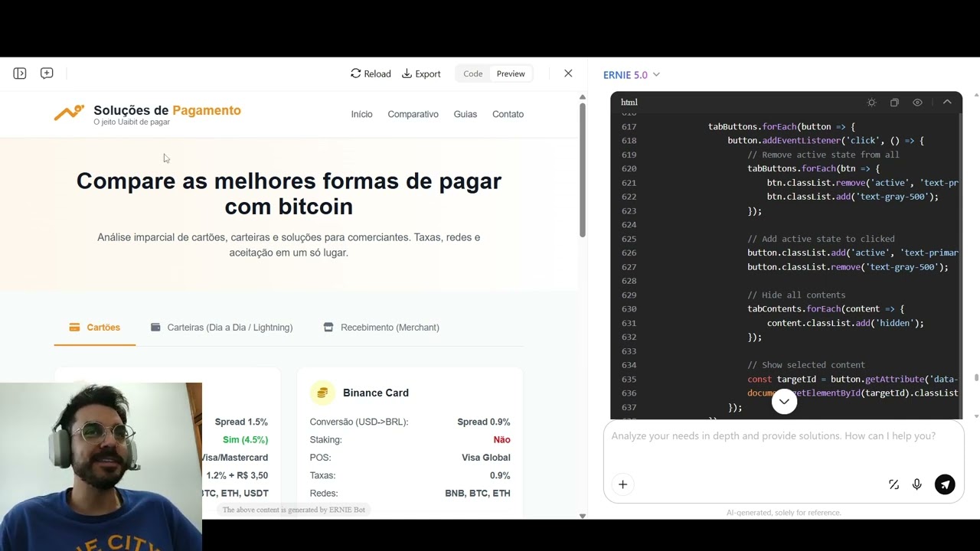Click the Soluções de Pagamento logo icon
Viewport: 980px width, 551px height.
click(x=69, y=113)
